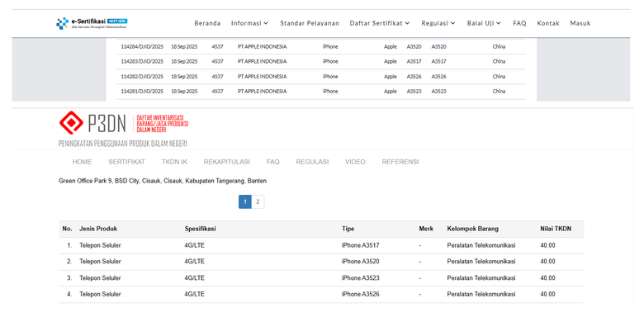Viewport: 644px width, 322px height.
Task: Open the REGULASI tab in P3DN navigation
Action: tap(312, 162)
